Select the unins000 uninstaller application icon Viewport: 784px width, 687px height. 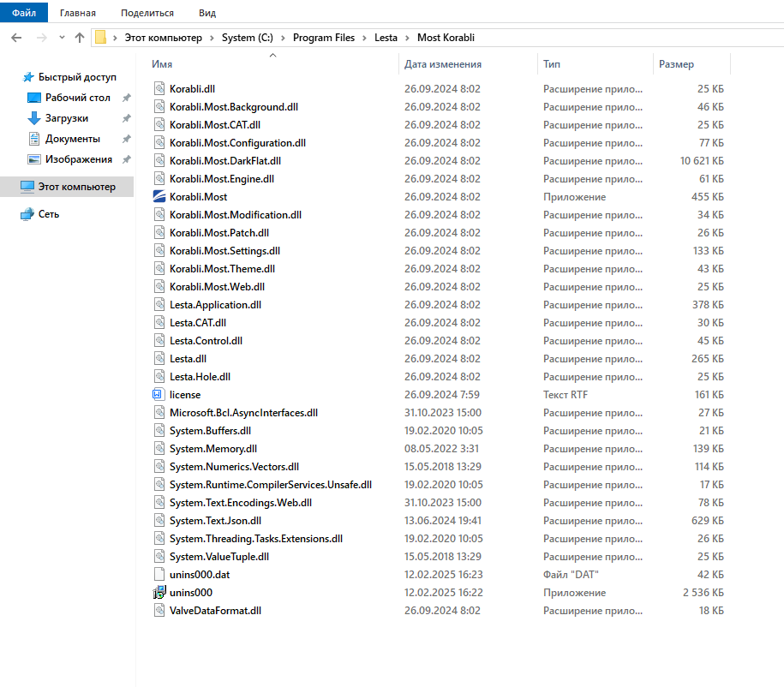click(159, 593)
